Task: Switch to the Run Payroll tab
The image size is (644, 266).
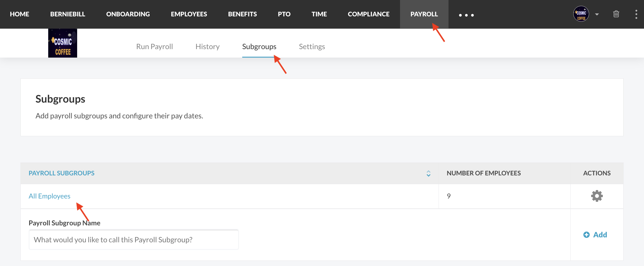Action: tap(154, 46)
